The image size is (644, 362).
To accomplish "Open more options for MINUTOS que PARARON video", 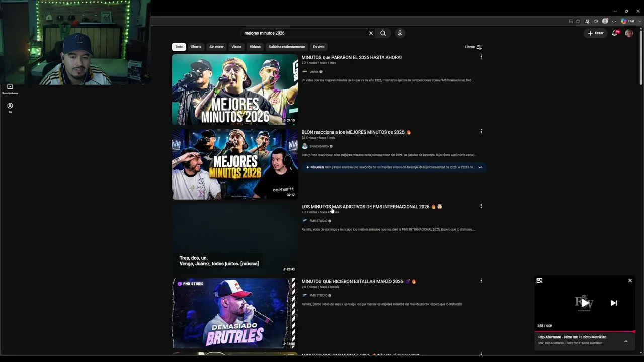I will [x=481, y=57].
